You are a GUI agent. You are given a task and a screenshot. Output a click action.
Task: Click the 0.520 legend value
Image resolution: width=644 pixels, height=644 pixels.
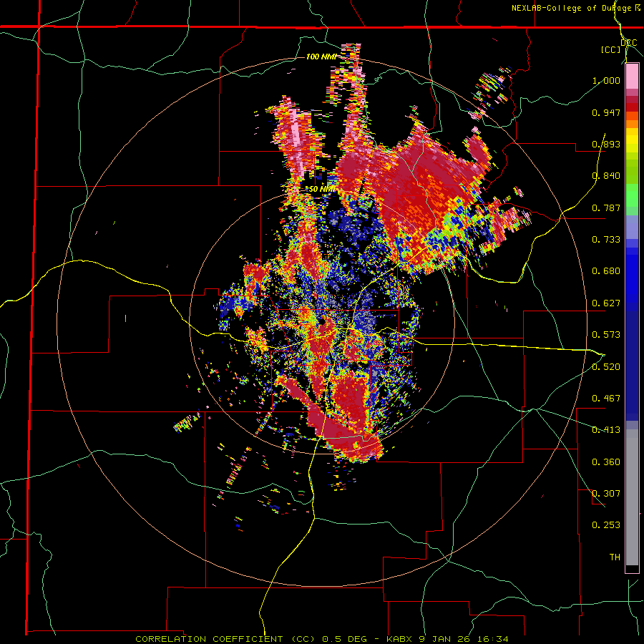coord(606,367)
